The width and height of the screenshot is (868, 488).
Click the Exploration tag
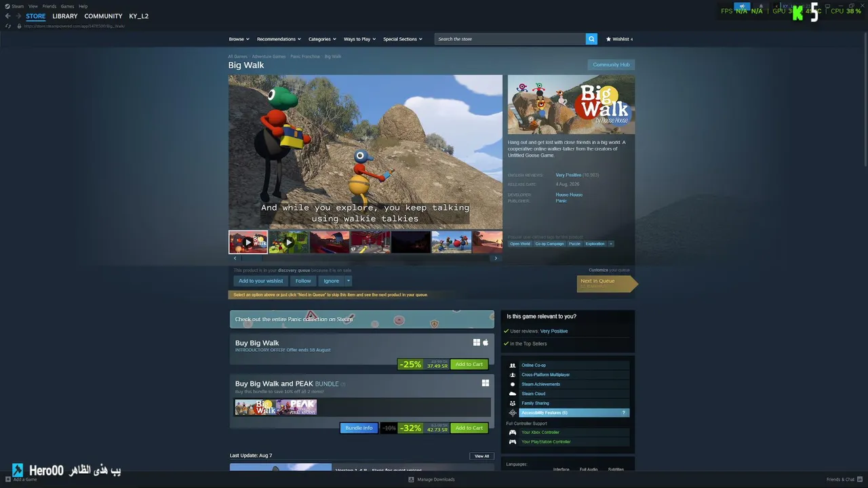pyautogui.click(x=595, y=244)
